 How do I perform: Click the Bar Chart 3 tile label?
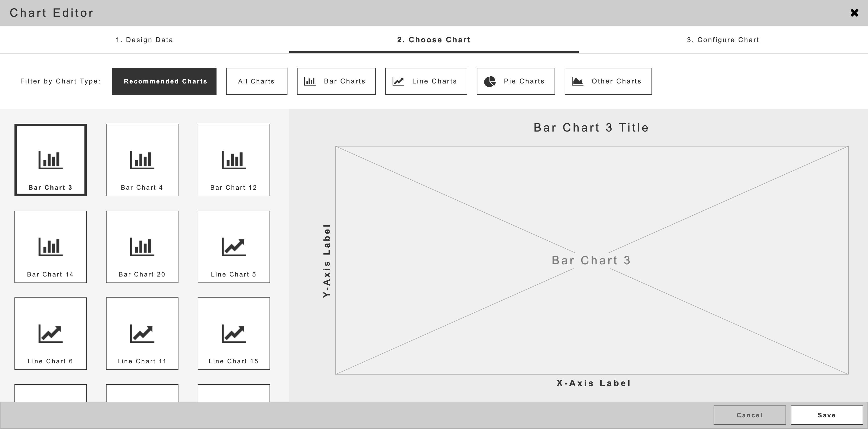(51, 188)
